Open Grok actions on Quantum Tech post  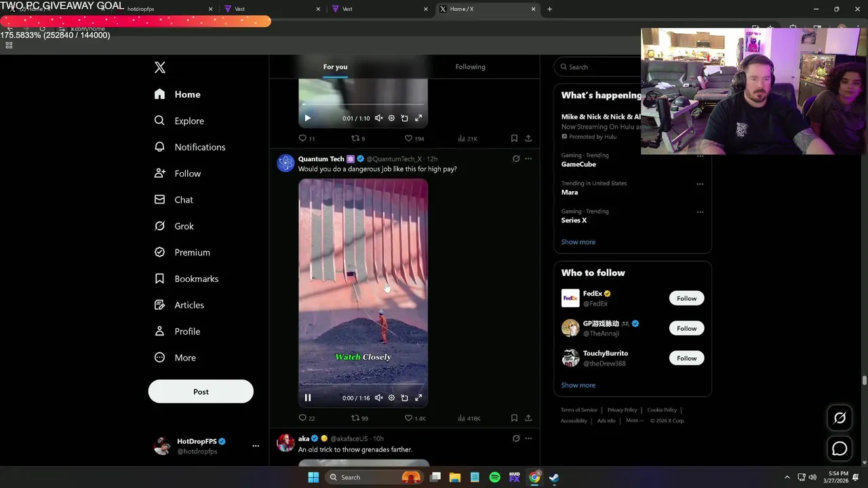(516, 159)
